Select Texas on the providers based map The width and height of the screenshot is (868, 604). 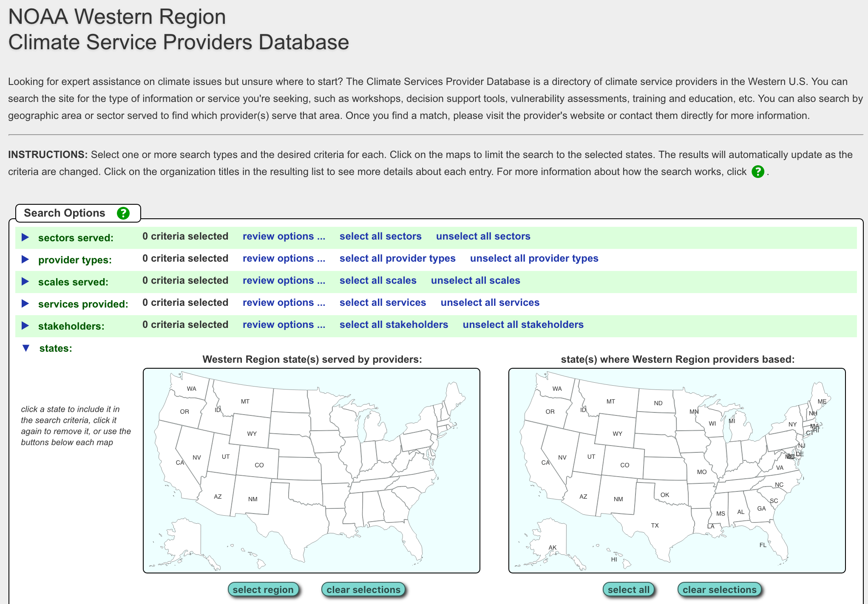click(655, 525)
